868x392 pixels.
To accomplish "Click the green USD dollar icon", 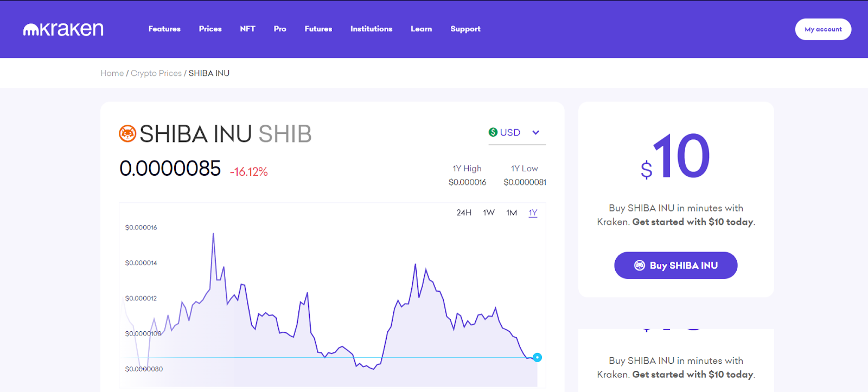I will coord(493,132).
